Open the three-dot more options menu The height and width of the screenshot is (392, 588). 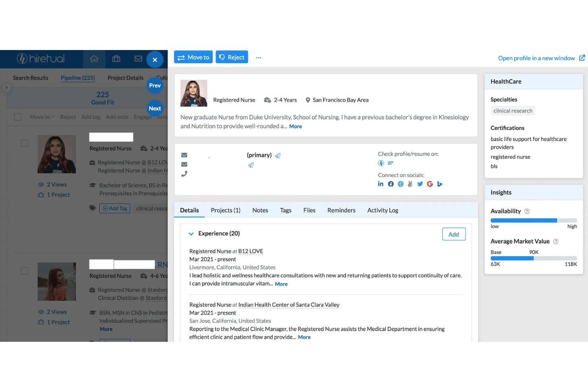coord(259,58)
